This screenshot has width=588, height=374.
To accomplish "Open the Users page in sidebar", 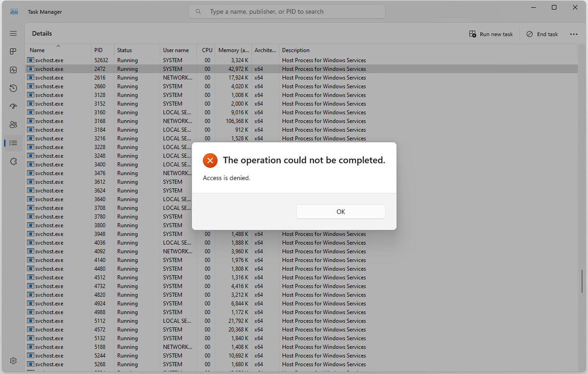I will point(13,125).
